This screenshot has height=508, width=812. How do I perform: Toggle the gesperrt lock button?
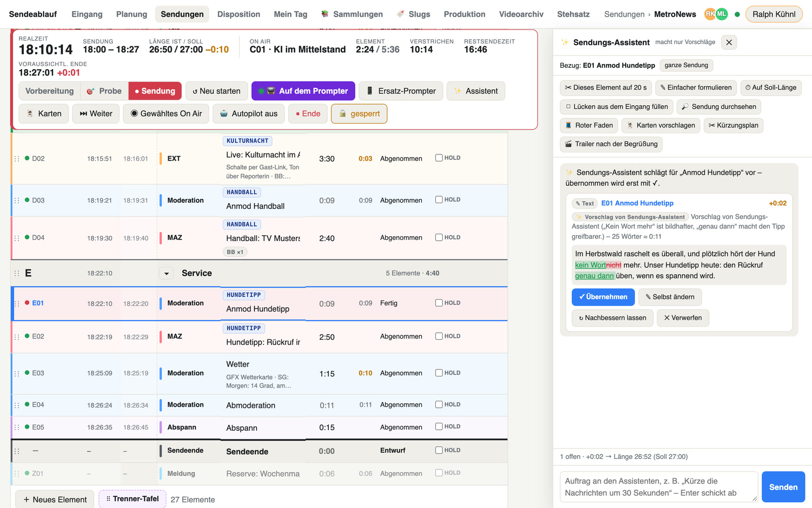click(x=359, y=114)
